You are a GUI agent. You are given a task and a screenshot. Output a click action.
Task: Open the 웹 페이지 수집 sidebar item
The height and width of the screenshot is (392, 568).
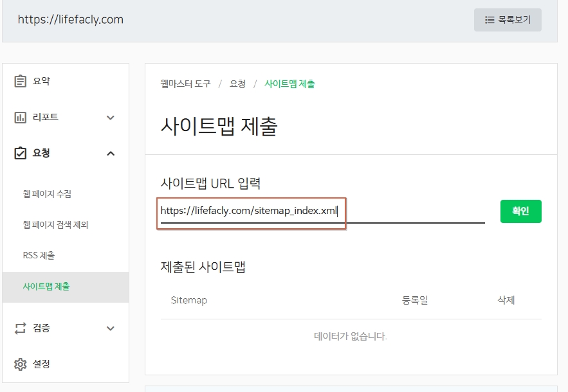[48, 193]
